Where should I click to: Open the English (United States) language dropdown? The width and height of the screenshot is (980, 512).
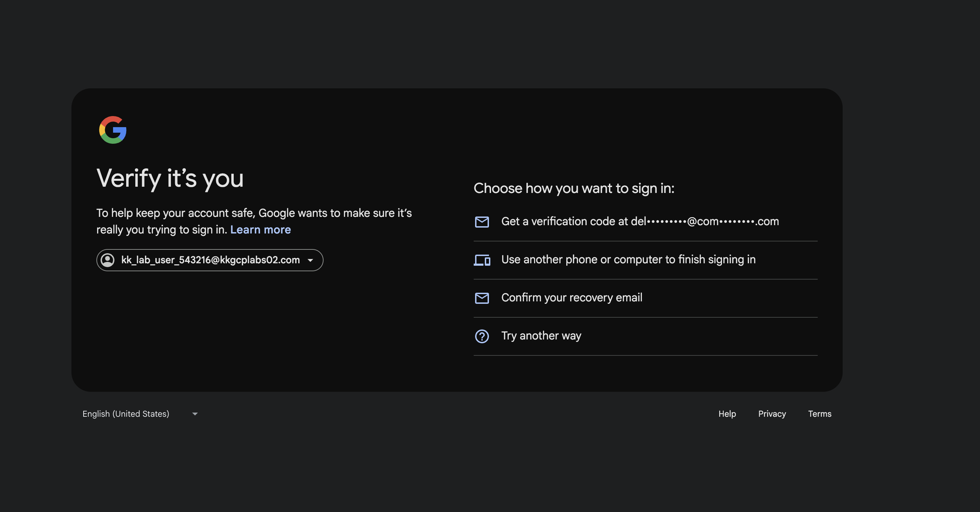126,414
